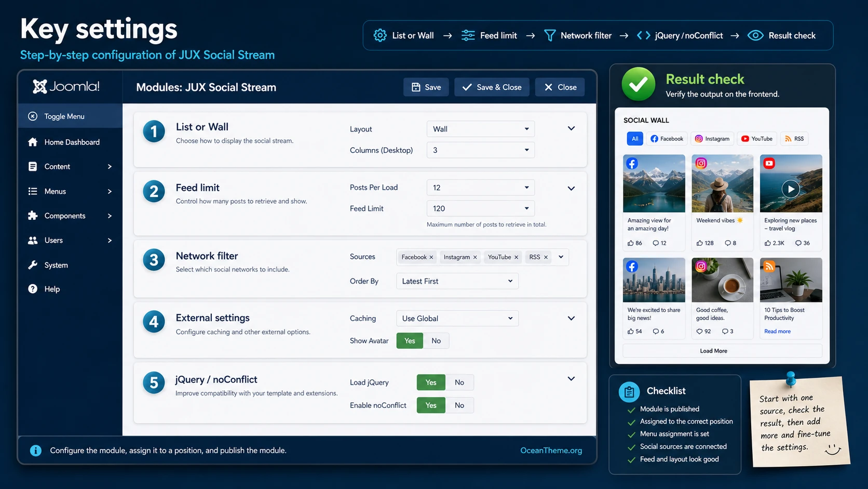
Task: Click the Save button
Action: (426, 87)
